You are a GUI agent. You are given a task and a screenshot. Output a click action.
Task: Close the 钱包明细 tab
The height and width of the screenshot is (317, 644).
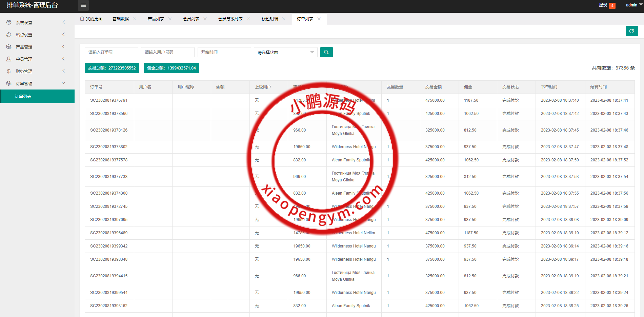pos(284,19)
